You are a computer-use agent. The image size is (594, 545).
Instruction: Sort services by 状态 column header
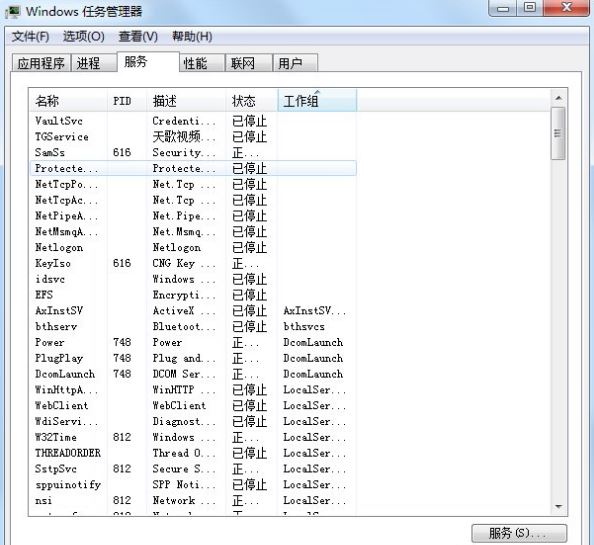(252, 101)
